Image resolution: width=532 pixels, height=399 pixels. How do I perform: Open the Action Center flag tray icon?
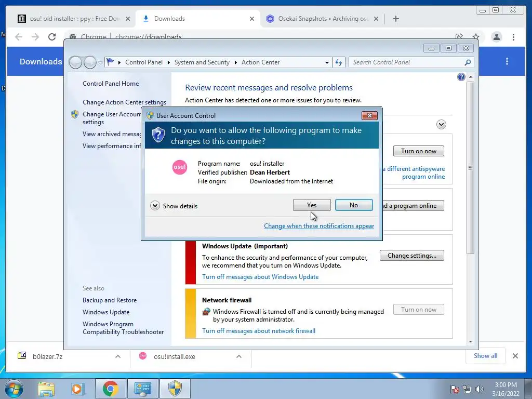(x=455, y=389)
